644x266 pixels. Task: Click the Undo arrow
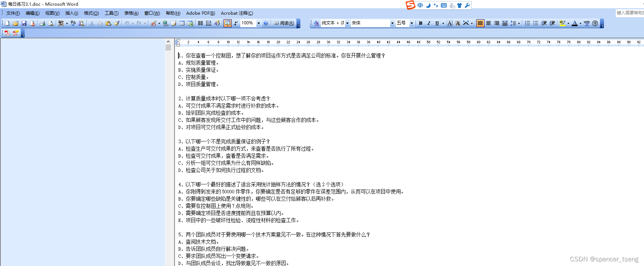click(127, 23)
